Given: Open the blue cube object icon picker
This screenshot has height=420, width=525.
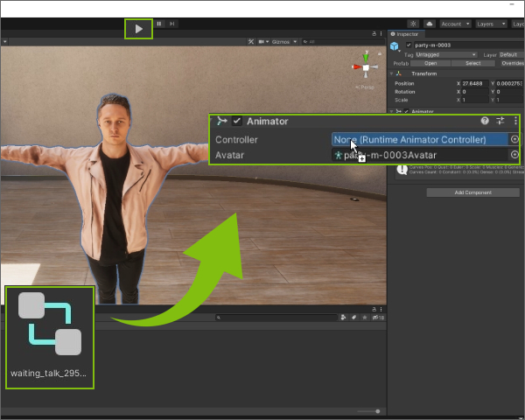Looking at the screenshot, I should click(395, 46).
